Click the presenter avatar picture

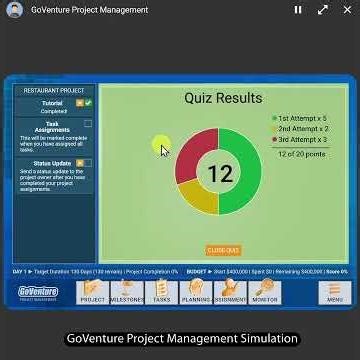pos(15,10)
